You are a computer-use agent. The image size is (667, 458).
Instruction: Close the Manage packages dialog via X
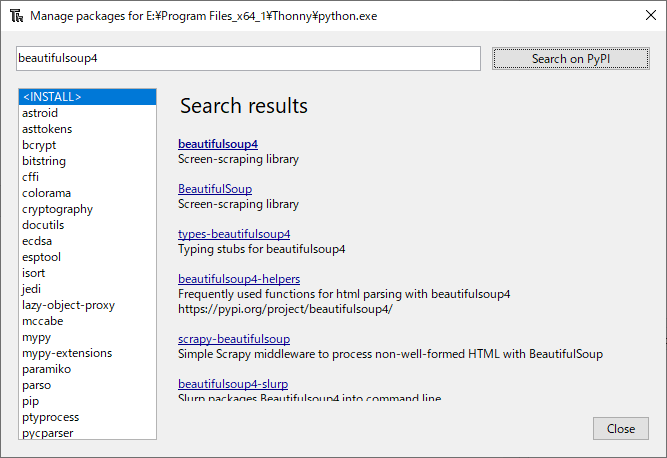pos(650,15)
